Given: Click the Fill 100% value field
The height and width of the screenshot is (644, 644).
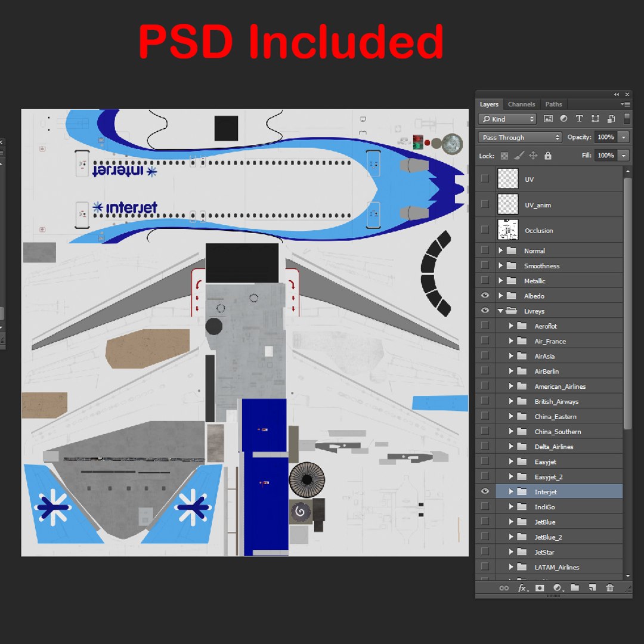Looking at the screenshot, I should pos(606,155).
